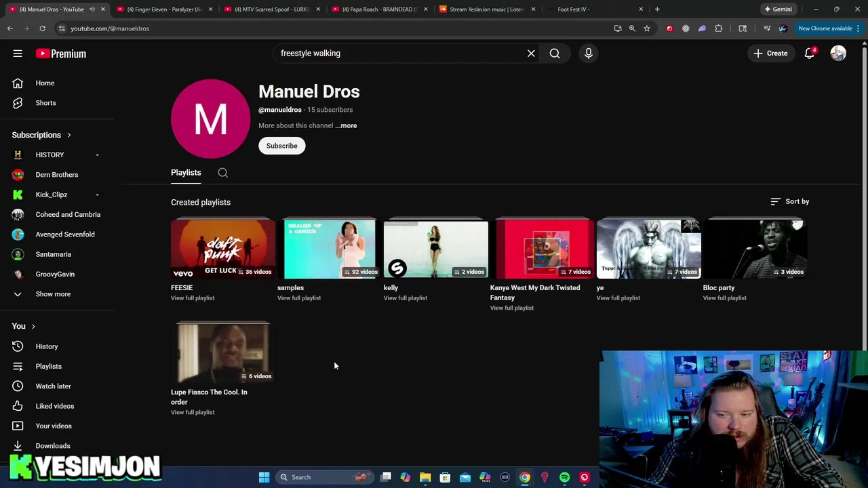Go back with browser back arrow
Screen dimensions: 868x488
click(9, 28)
